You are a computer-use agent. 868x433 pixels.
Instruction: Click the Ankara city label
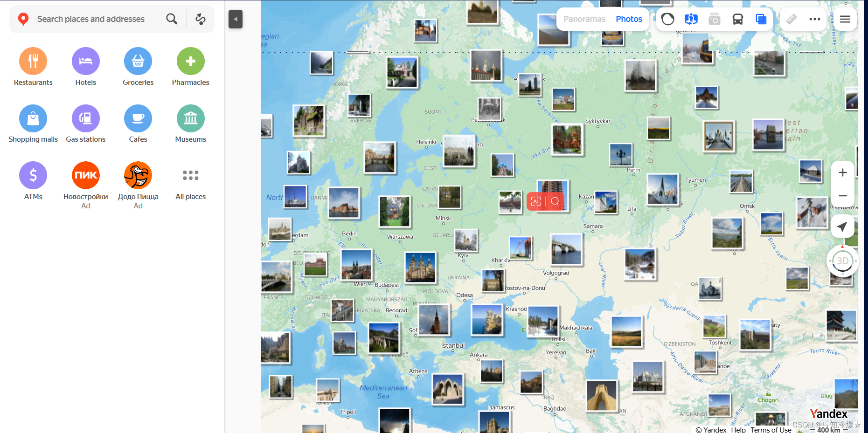tap(479, 355)
